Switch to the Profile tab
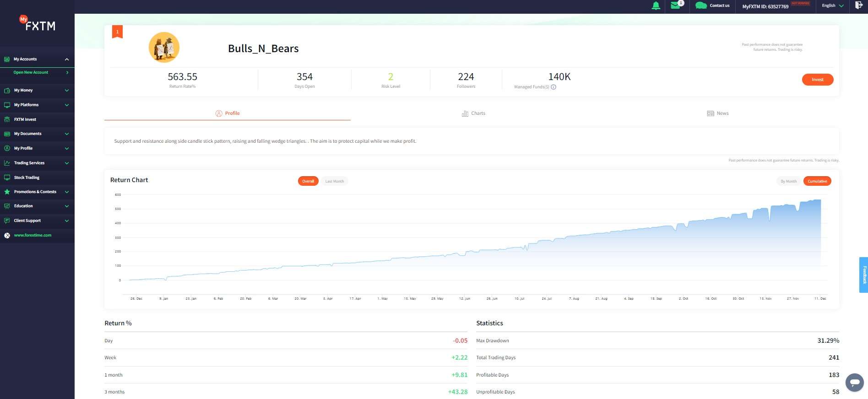 (x=228, y=113)
